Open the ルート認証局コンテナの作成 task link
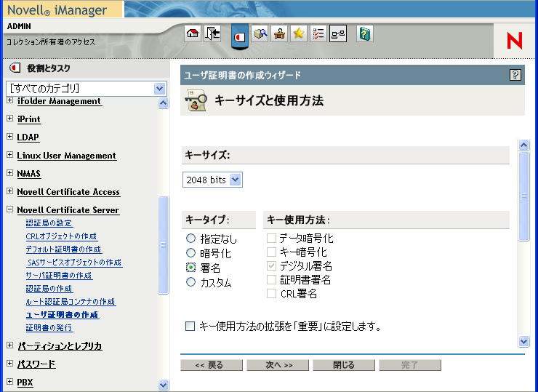This screenshot has height=392, width=538. [71, 302]
